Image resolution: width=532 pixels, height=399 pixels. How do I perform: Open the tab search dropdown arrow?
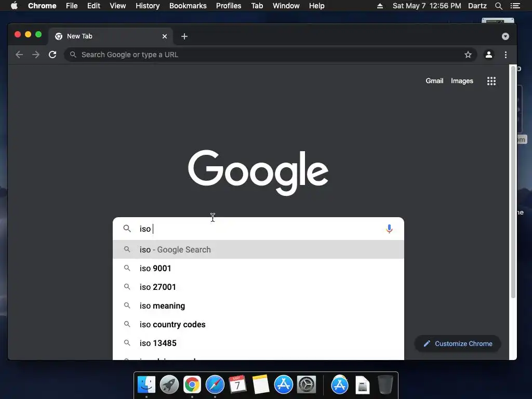pyautogui.click(x=505, y=36)
